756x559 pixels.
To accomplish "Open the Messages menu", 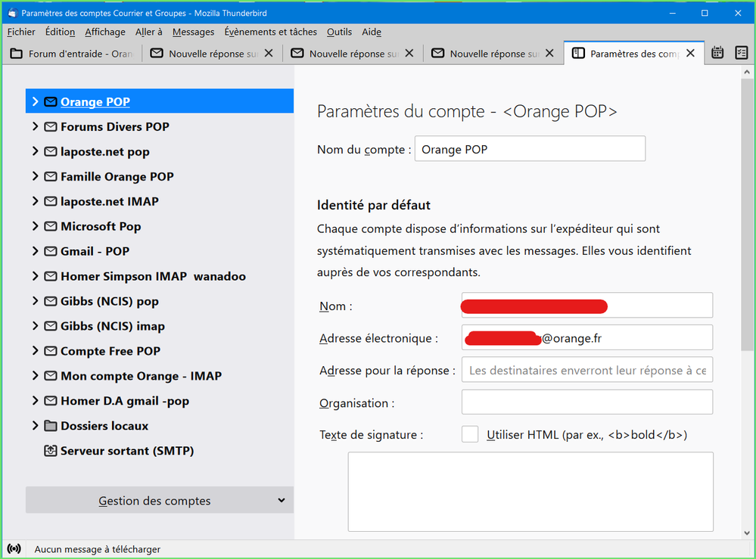I will coord(193,32).
